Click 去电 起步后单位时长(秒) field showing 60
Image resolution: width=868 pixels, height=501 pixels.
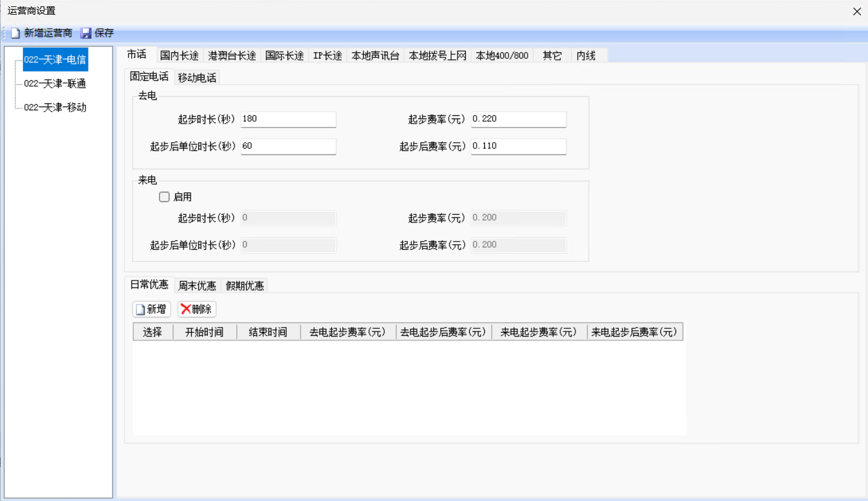tap(288, 146)
